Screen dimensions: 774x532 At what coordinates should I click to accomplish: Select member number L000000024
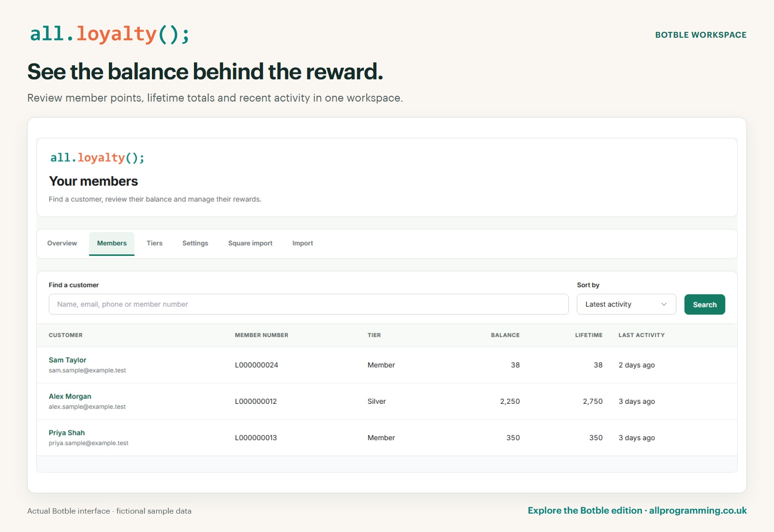point(257,365)
